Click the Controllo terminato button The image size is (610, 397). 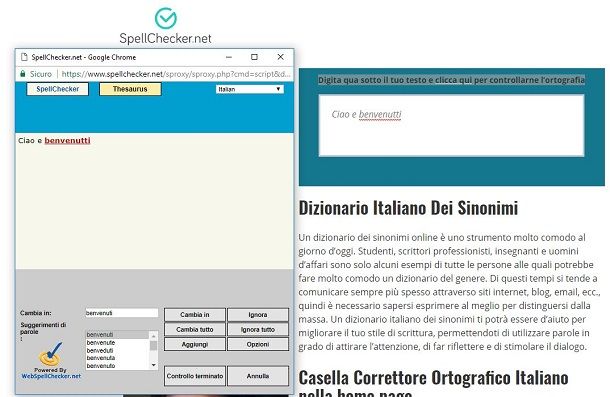[195, 376]
